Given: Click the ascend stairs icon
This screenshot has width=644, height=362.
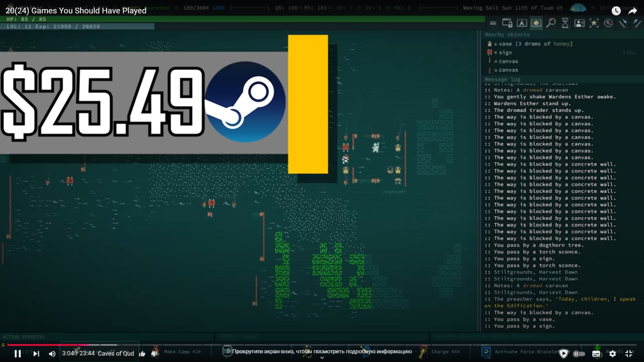Looking at the screenshot, I should (637, 23).
